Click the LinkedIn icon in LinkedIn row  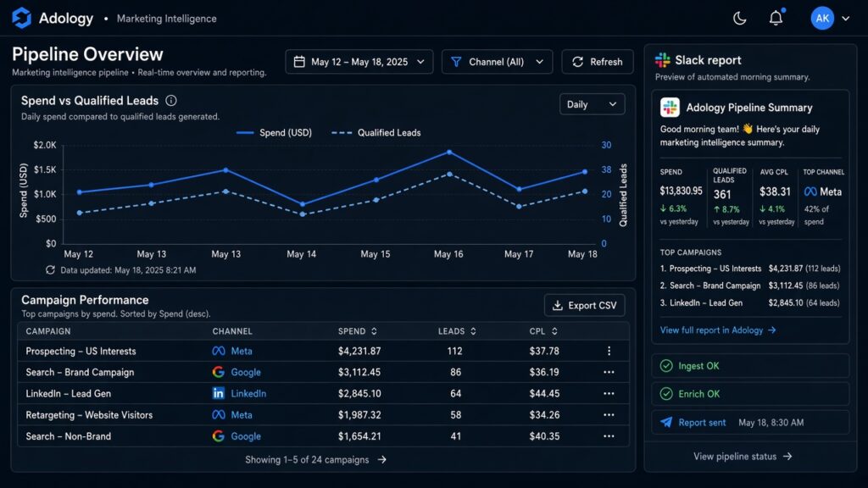tap(219, 393)
